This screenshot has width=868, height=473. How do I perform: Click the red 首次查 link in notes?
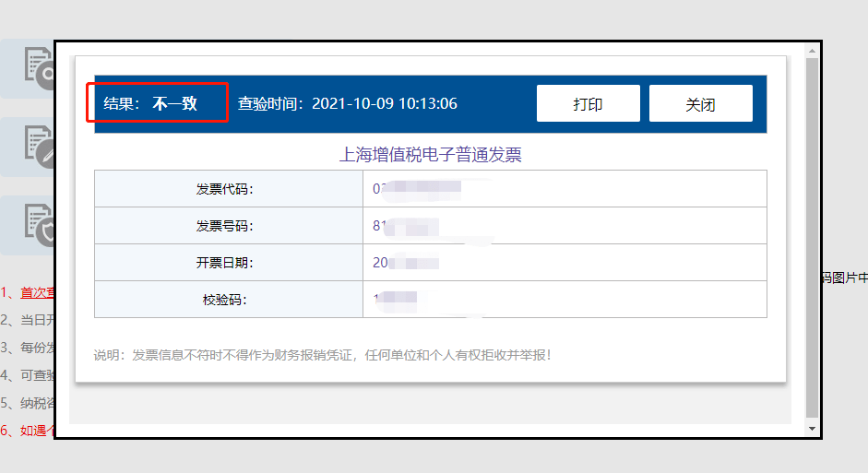37,292
